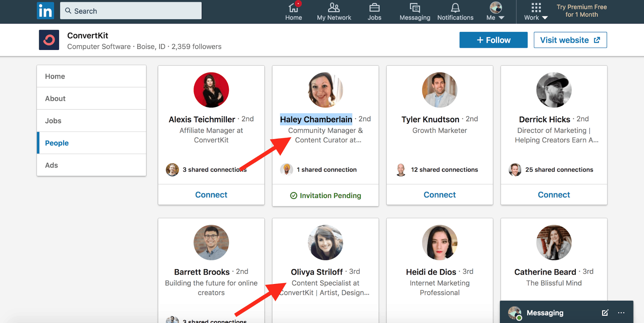Select the Home tab in the company sidebar
Image resolution: width=644 pixels, height=323 pixels.
tap(91, 76)
